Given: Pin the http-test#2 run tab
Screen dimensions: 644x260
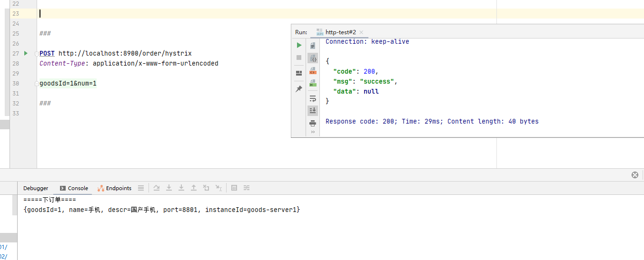Looking at the screenshot, I should point(299,89).
